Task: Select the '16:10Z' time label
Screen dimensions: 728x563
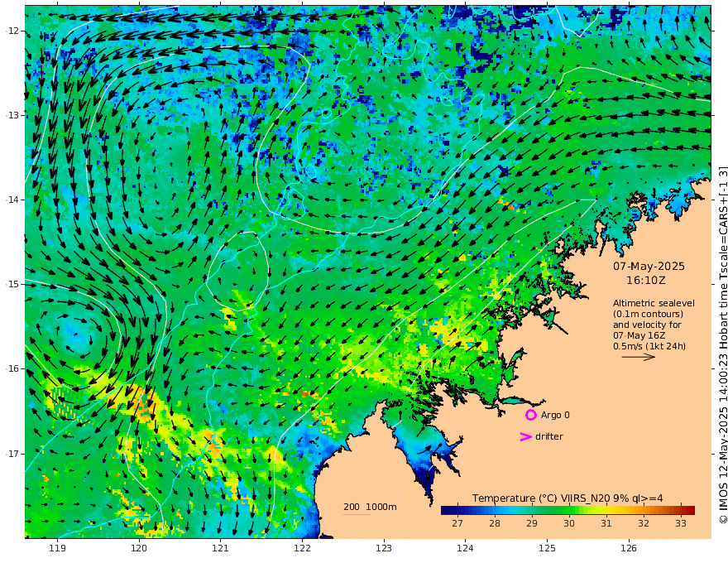Action: click(646, 281)
